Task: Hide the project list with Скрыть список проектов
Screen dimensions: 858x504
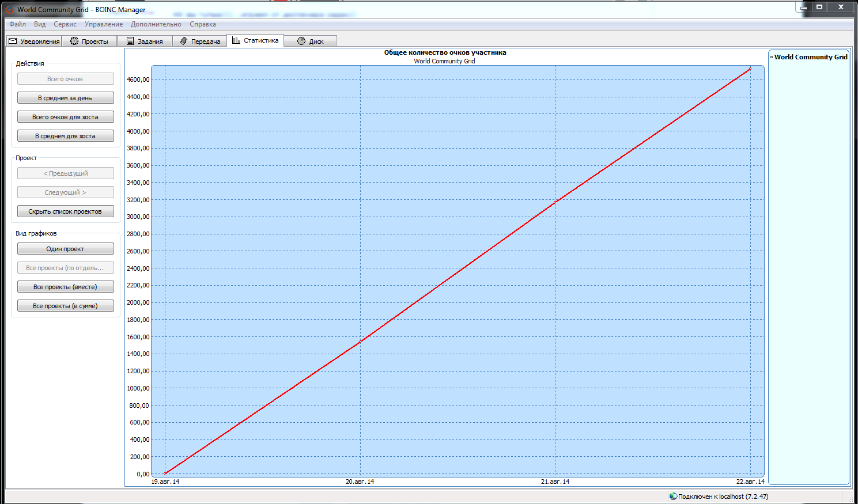Action: coord(65,211)
